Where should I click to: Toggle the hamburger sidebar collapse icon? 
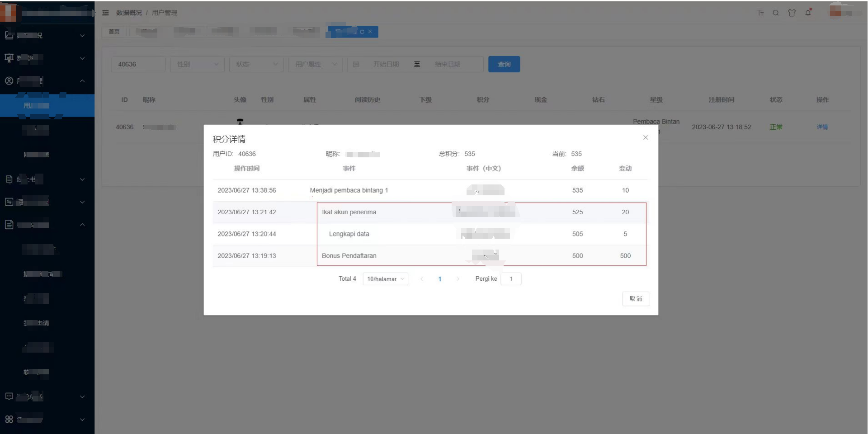105,13
